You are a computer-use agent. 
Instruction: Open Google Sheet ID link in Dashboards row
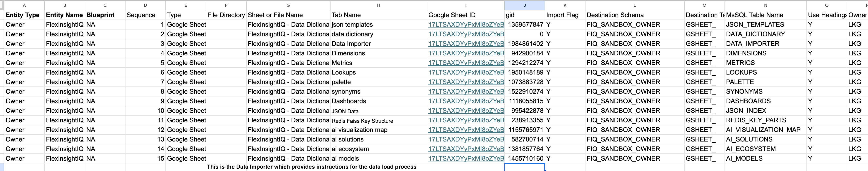click(466, 101)
